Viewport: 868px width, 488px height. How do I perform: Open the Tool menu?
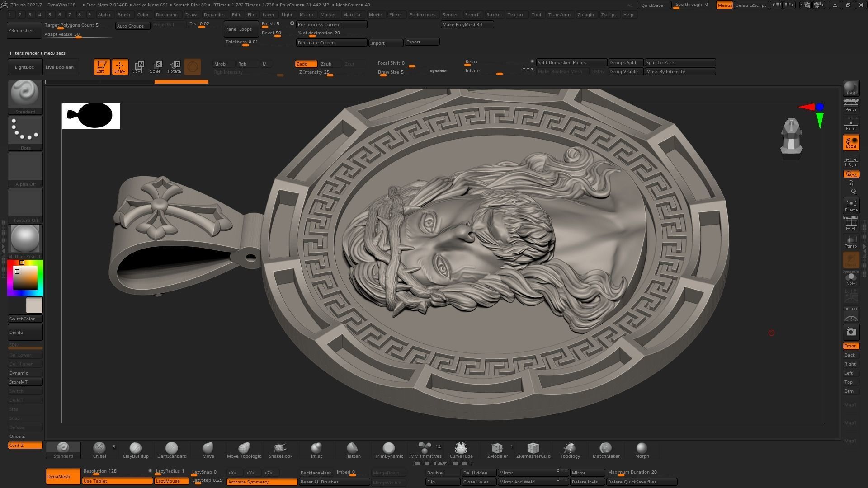536,14
